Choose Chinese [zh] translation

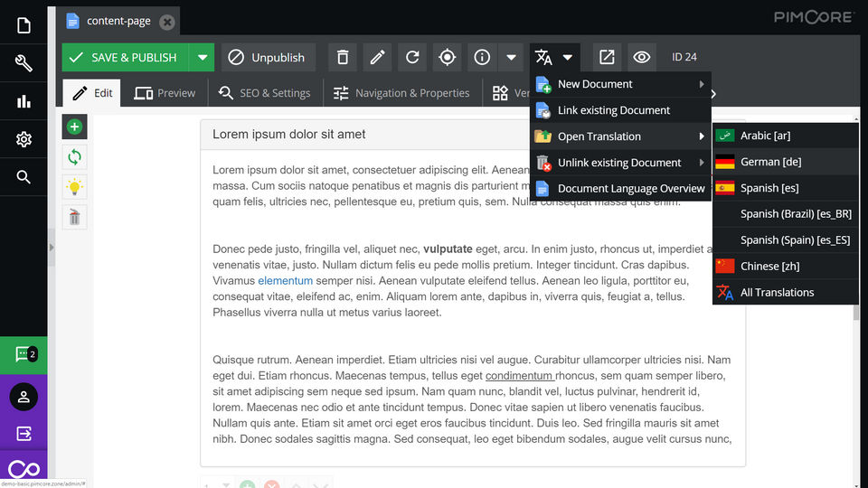click(x=786, y=266)
